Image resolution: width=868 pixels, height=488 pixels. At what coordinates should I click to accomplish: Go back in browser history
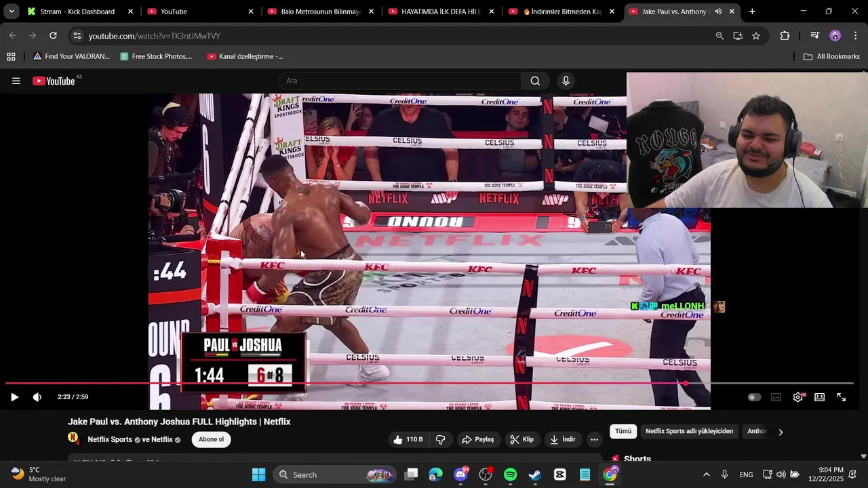pos(12,35)
